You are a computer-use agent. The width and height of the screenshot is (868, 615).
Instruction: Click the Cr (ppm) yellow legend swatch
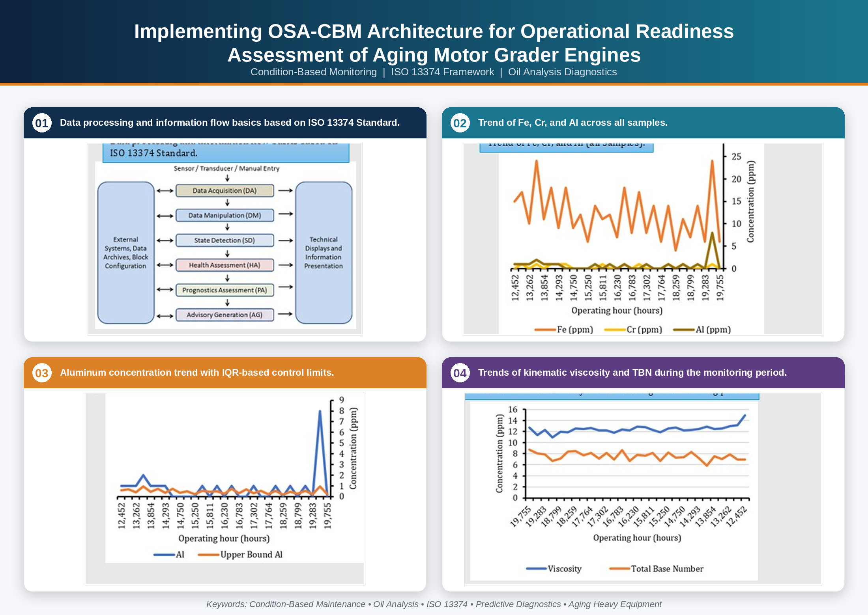click(615, 330)
